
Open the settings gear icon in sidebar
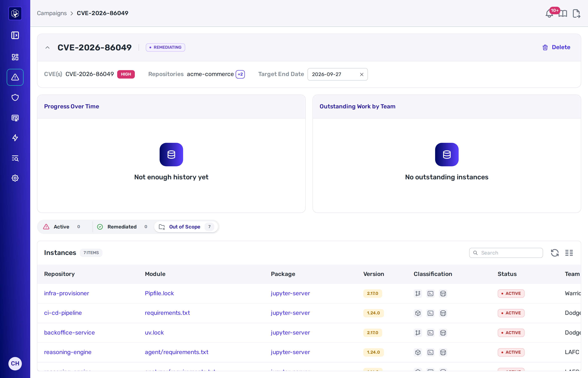(x=15, y=178)
